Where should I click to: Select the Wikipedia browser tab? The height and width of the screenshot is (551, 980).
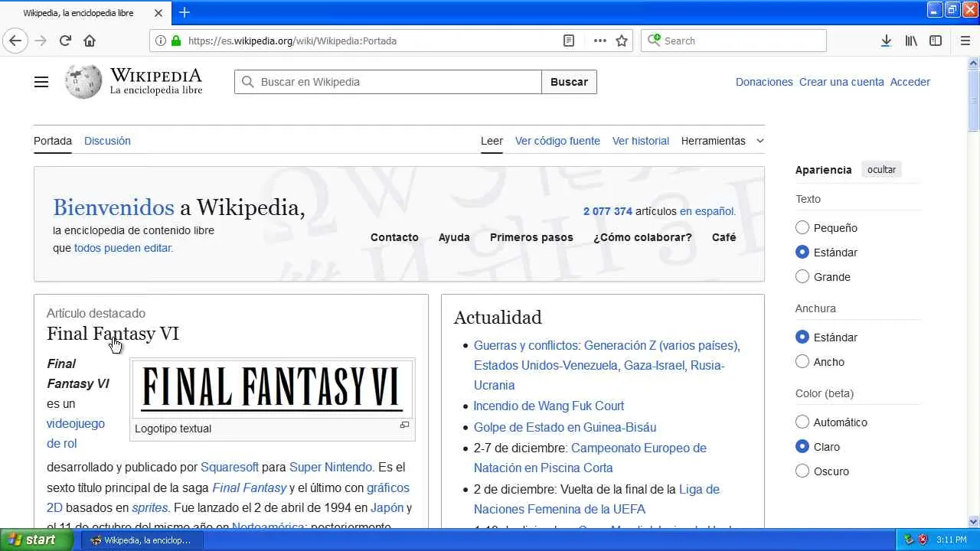pyautogui.click(x=84, y=13)
